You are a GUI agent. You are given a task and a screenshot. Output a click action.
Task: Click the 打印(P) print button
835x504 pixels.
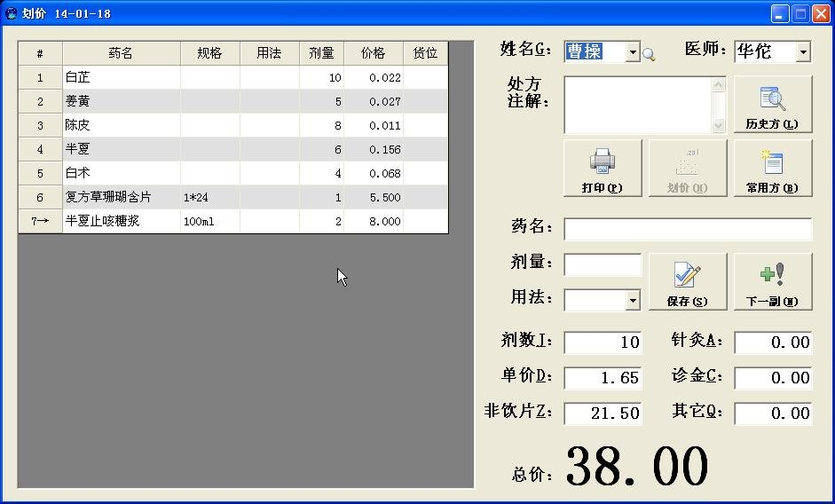[x=603, y=169]
